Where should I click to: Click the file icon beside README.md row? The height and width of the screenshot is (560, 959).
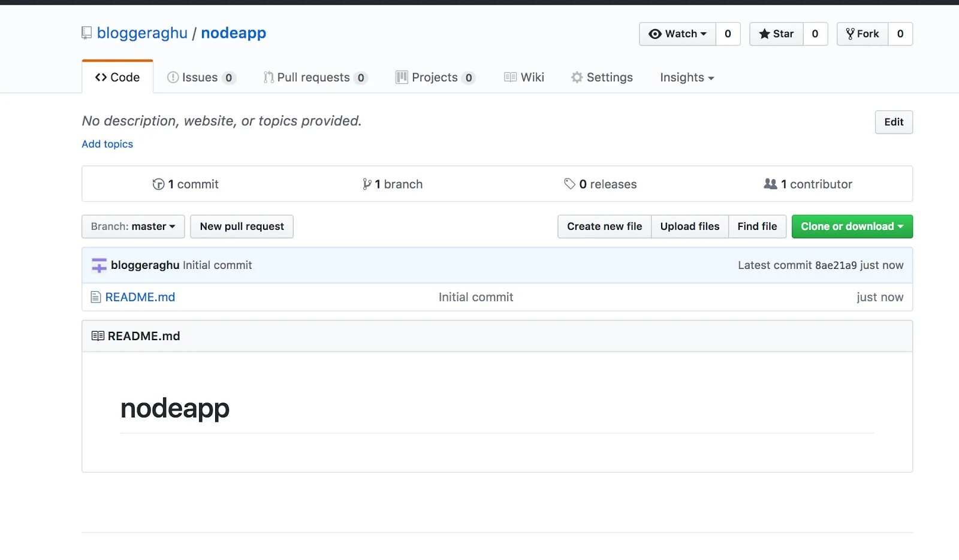click(x=96, y=297)
